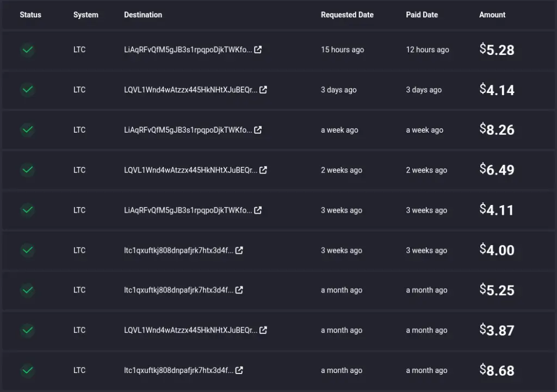Click the green success checkmark on the top row
557x392 pixels.
[27, 49]
